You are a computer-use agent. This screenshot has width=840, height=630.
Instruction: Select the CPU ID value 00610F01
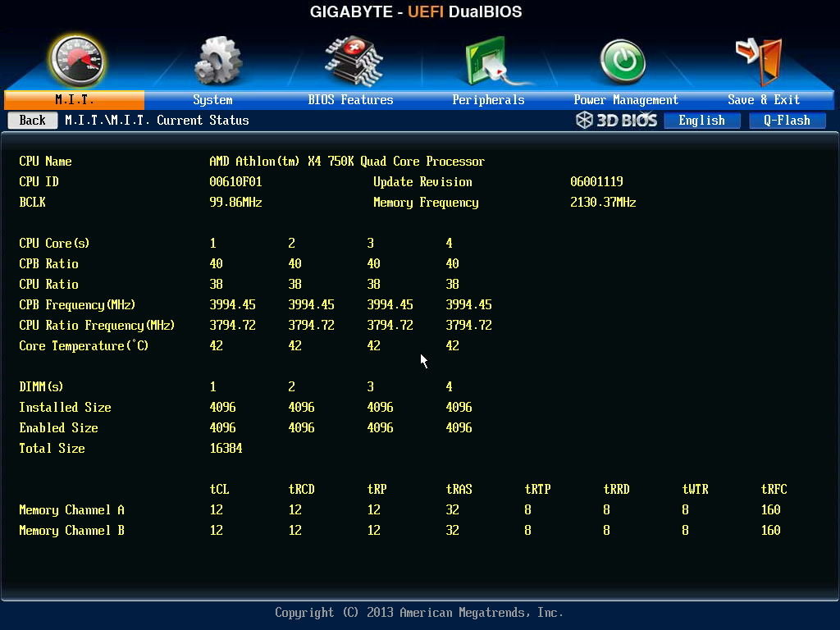235,181
